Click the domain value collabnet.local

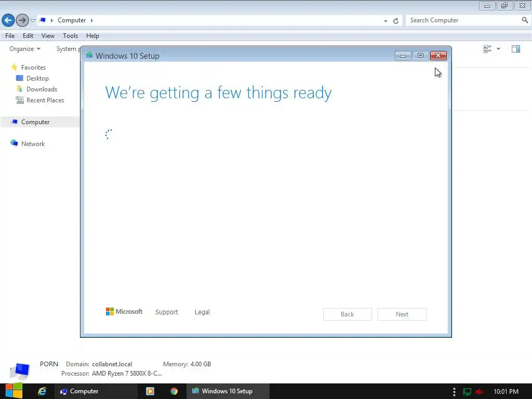pos(112,364)
